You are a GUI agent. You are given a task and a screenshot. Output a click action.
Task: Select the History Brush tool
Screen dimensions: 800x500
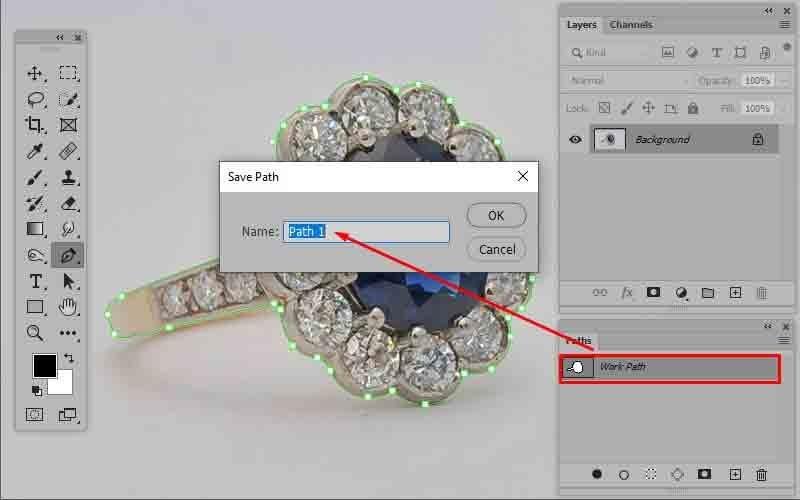(x=35, y=204)
